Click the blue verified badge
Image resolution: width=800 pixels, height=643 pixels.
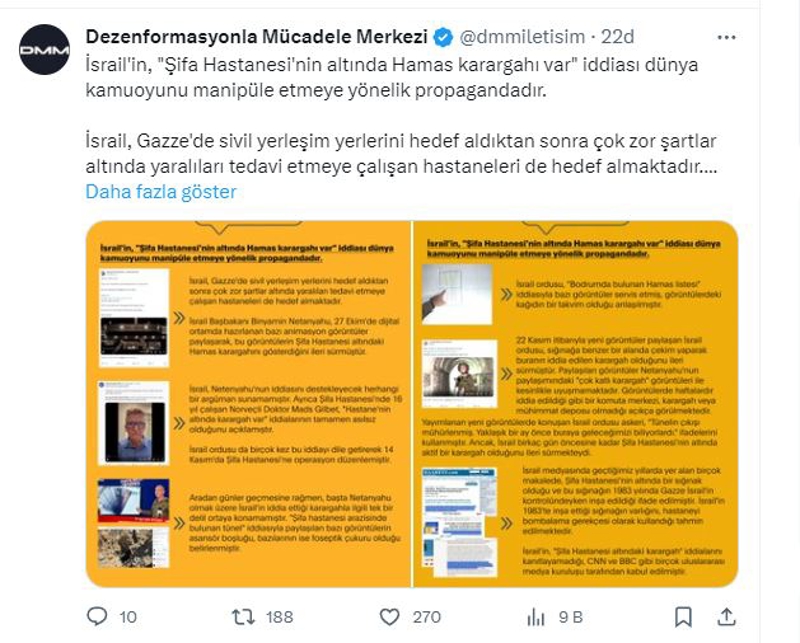(442, 37)
